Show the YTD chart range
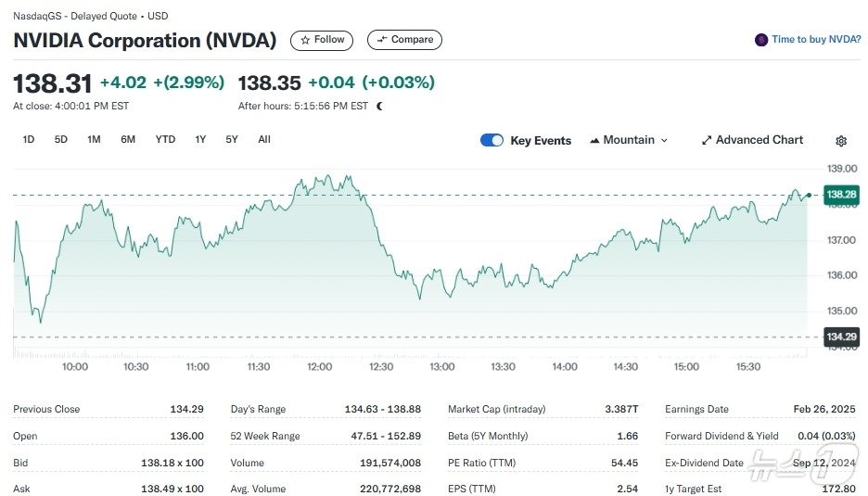Viewport: 868px width, 496px height. click(165, 139)
